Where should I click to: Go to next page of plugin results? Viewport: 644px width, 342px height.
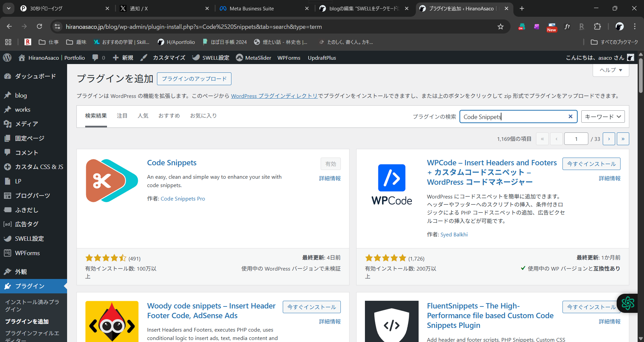(609, 139)
